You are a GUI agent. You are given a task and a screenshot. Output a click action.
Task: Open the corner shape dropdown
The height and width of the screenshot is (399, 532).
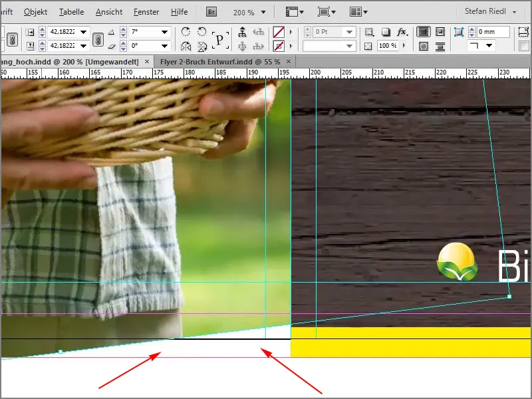click(489, 45)
